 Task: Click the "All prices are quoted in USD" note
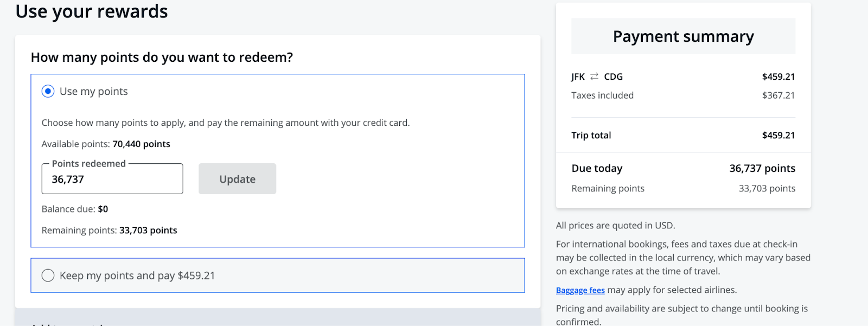click(x=615, y=226)
